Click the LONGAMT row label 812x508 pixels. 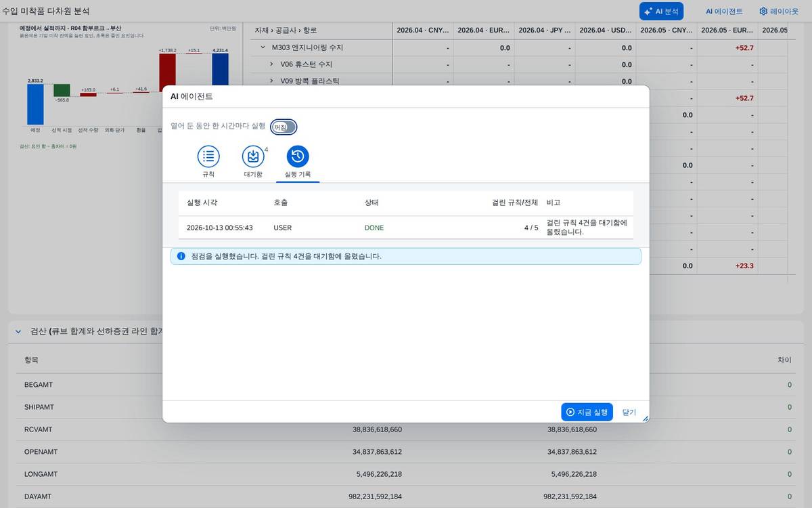(41, 474)
